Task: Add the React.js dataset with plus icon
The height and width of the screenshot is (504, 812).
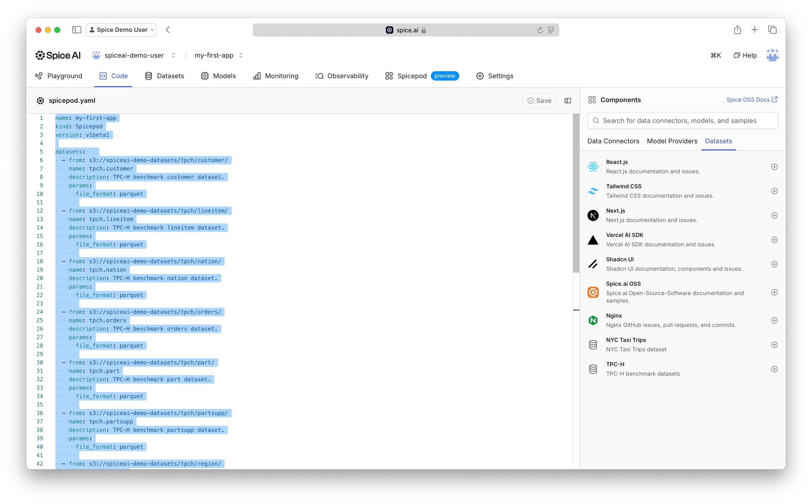Action: point(774,167)
